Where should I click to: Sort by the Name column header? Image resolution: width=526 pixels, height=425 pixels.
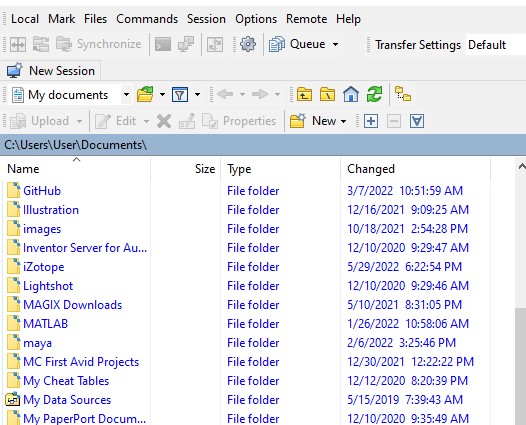click(76, 169)
